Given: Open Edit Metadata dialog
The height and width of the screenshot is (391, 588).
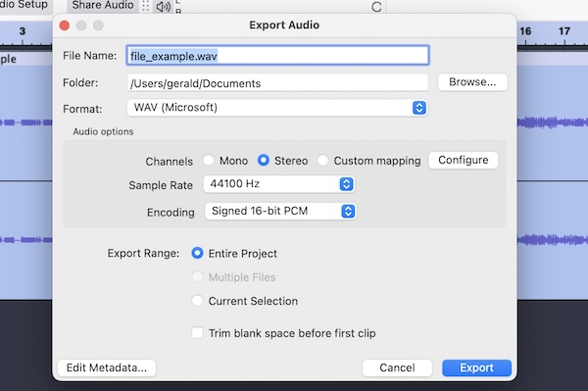Looking at the screenshot, I should [107, 367].
